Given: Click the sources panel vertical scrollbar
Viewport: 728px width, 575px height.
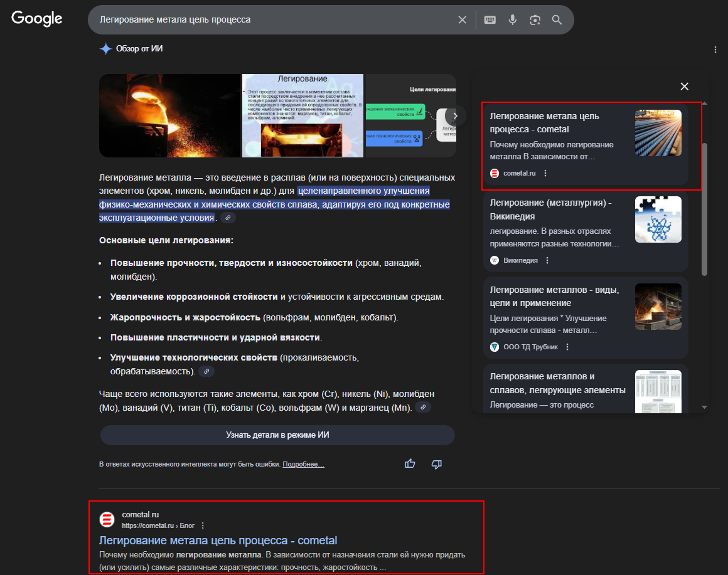Looking at the screenshot, I should 704,207.
